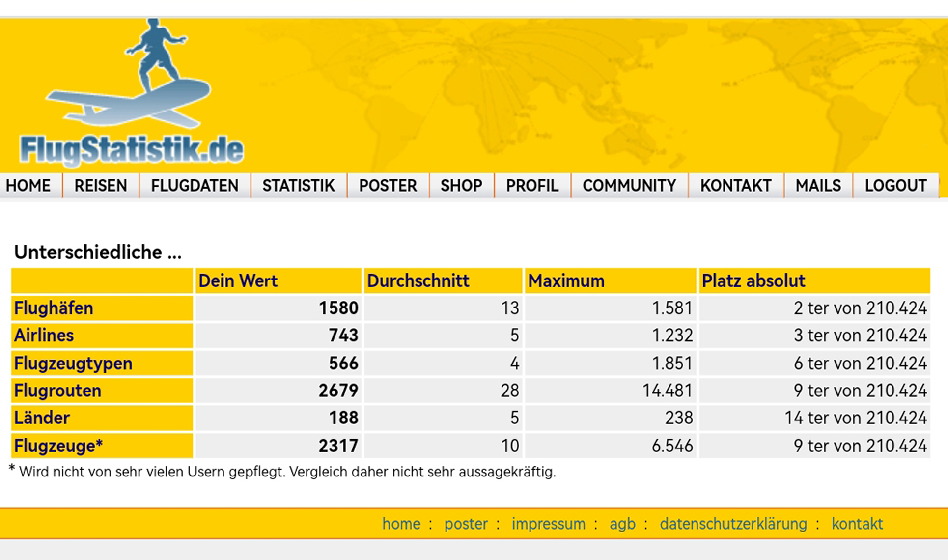Open the FLUGDATEN navigation tab
The height and width of the screenshot is (560, 948).
click(195, 186)
